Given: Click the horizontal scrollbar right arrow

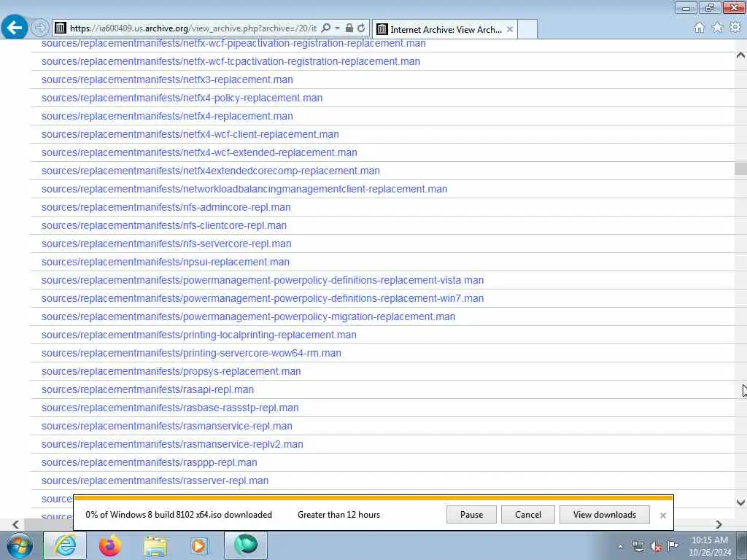Looking at the screenshot, I should click(x=719, y=524).
